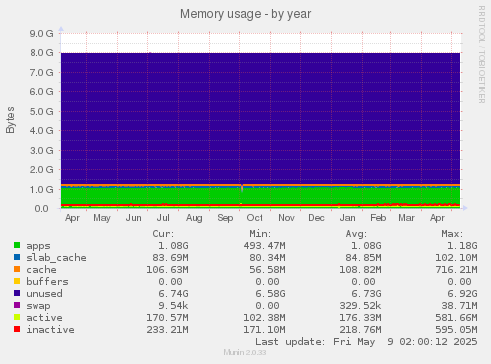Click the 'Jan' x-axis month label

(347, 218)
